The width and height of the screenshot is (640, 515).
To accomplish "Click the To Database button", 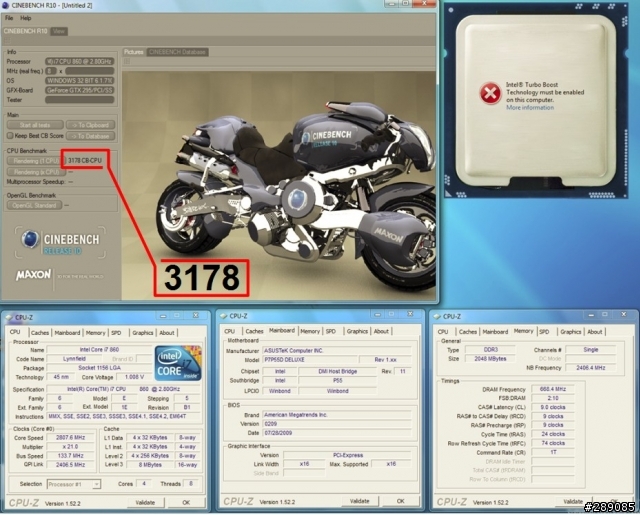I will 90,136.
